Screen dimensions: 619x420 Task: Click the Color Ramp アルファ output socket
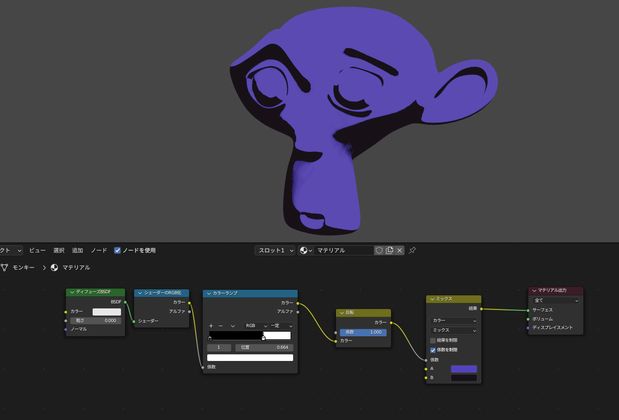tap(298, 312)
